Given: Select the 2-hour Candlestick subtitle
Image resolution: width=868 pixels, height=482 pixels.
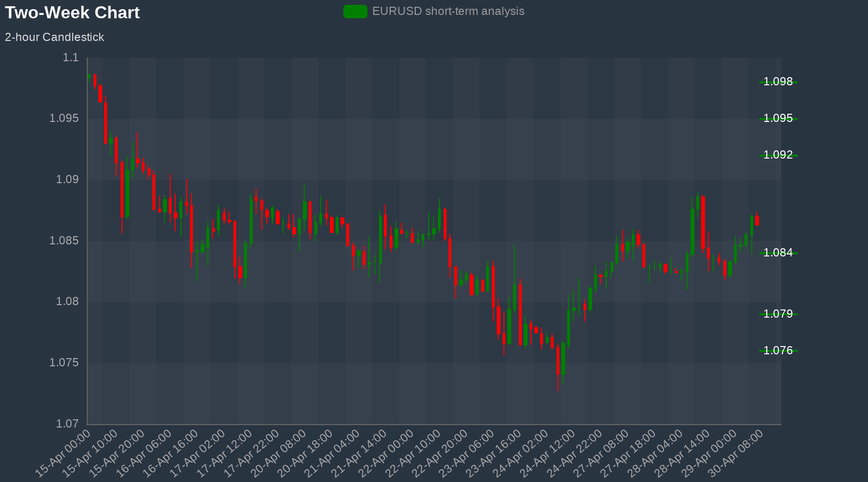Looking at the screenshot, I should tap(54, 38).
